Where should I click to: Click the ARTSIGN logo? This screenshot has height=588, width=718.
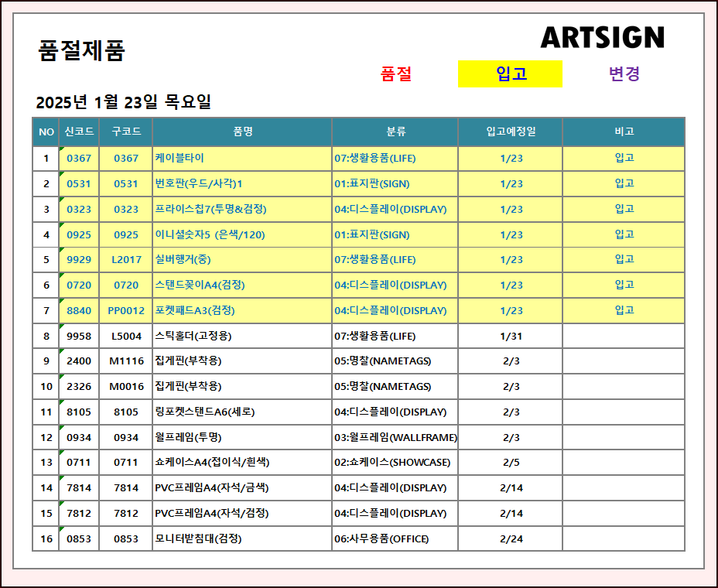click(x=602, y=37)
